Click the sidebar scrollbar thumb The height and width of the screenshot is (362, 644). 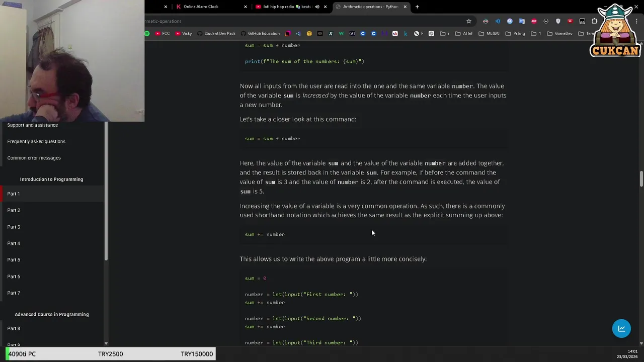pos(106,191)
